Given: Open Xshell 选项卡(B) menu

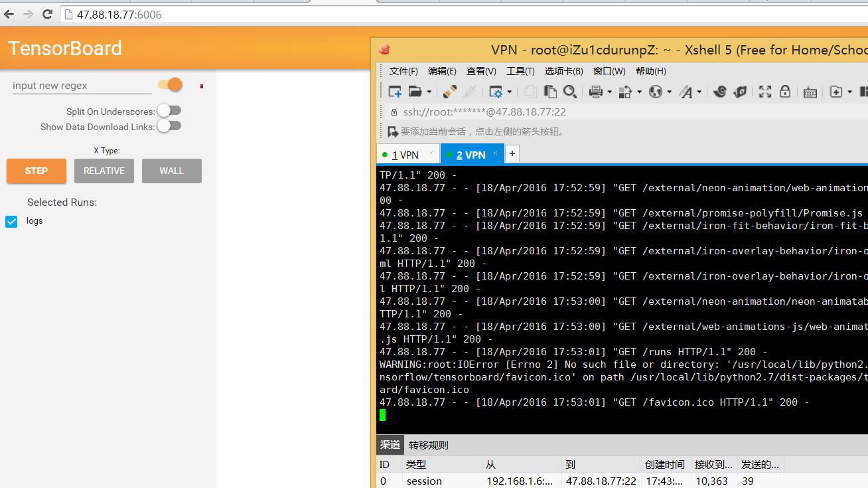Looking at the screenshot, I should tap(563, 71).
